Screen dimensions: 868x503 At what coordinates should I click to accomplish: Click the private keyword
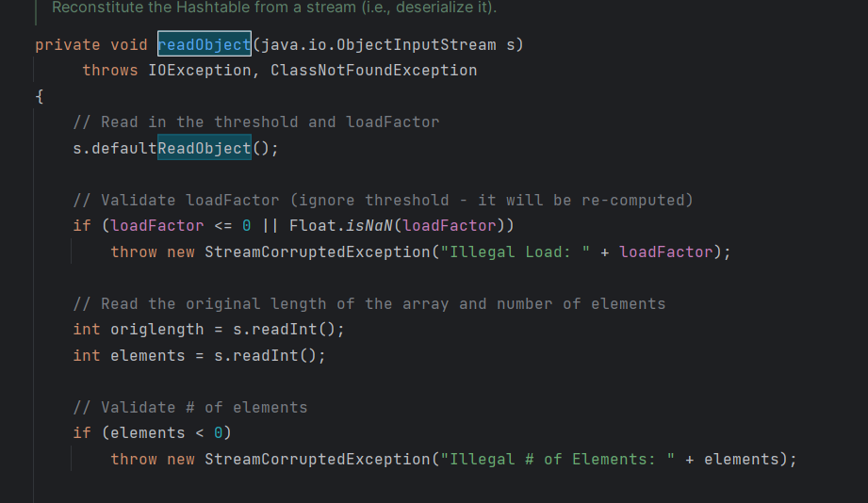68,45
